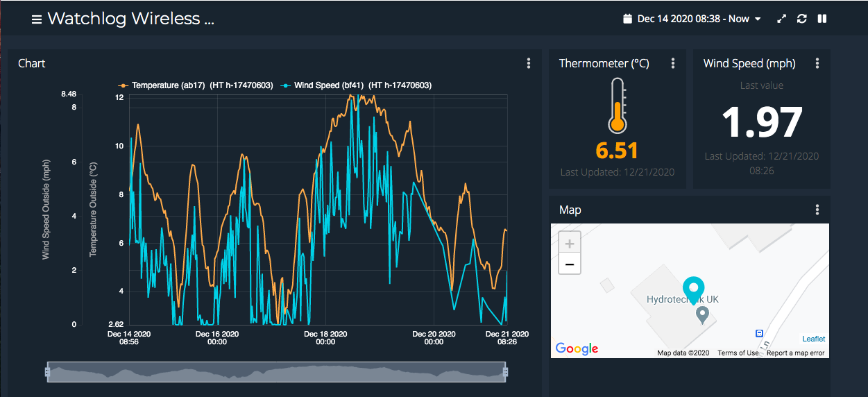Image resolution: width=868 pixels, height=397 pixels.
Task: Click Report a map error link
Action: point(795,353)
